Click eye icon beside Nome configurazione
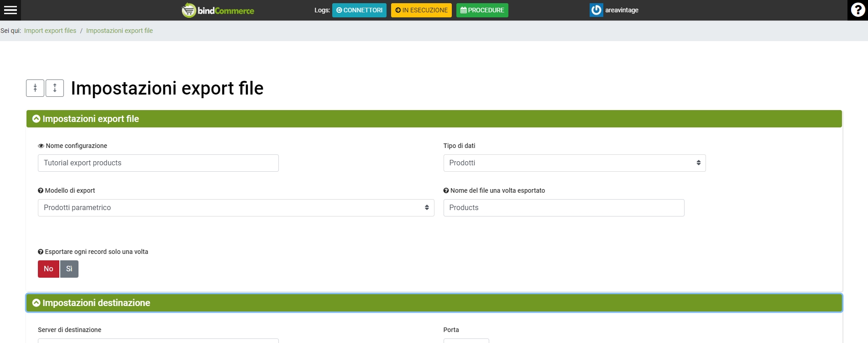 tap(41, 146)
